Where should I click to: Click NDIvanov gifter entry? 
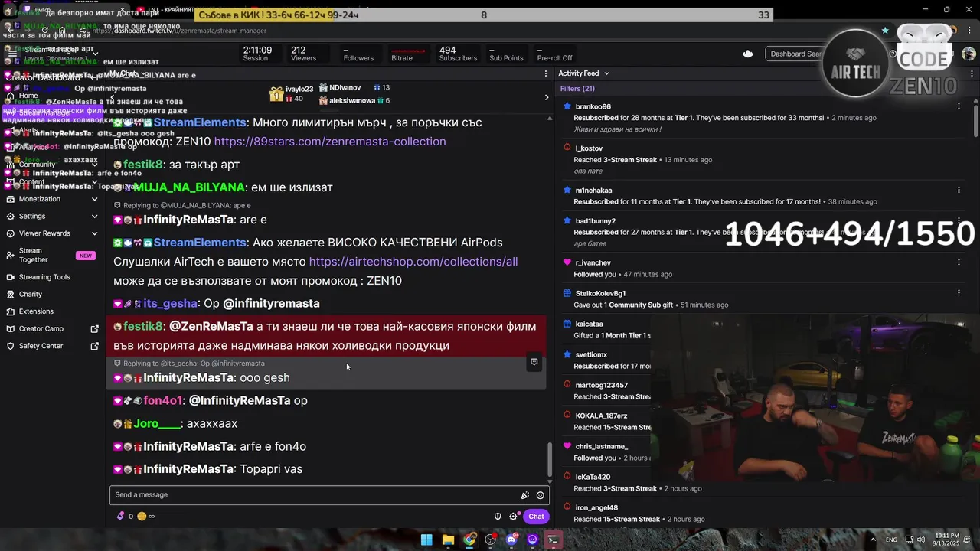tap(354, 88)
